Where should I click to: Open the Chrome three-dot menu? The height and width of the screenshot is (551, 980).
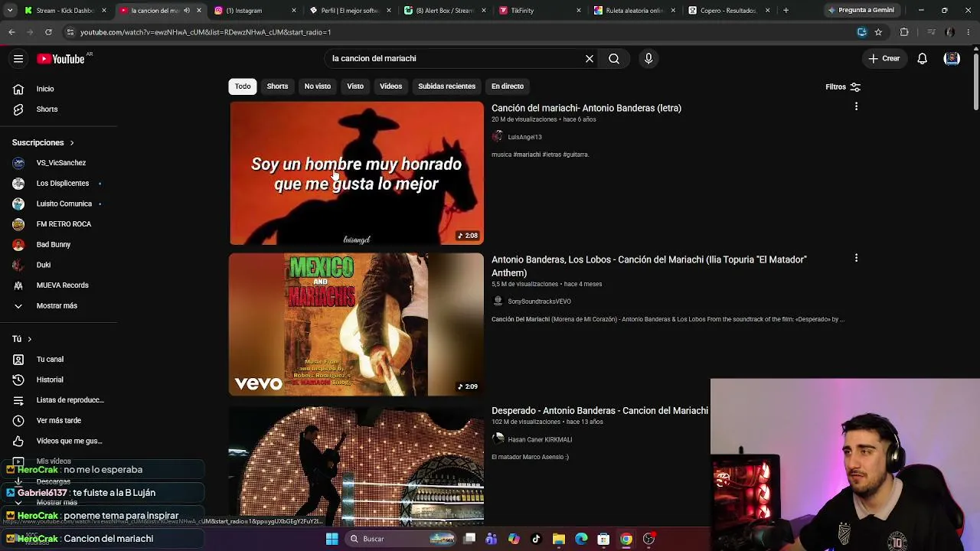click(969, 32)
